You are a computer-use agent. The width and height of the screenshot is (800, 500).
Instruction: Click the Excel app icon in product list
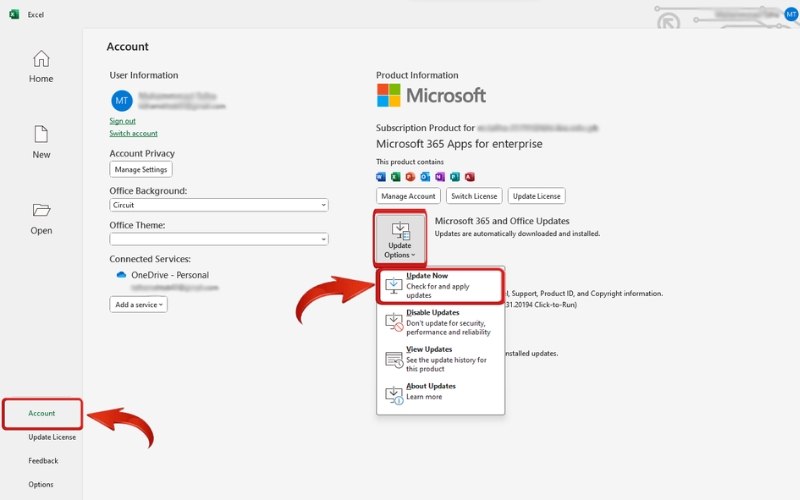point(395,177)
